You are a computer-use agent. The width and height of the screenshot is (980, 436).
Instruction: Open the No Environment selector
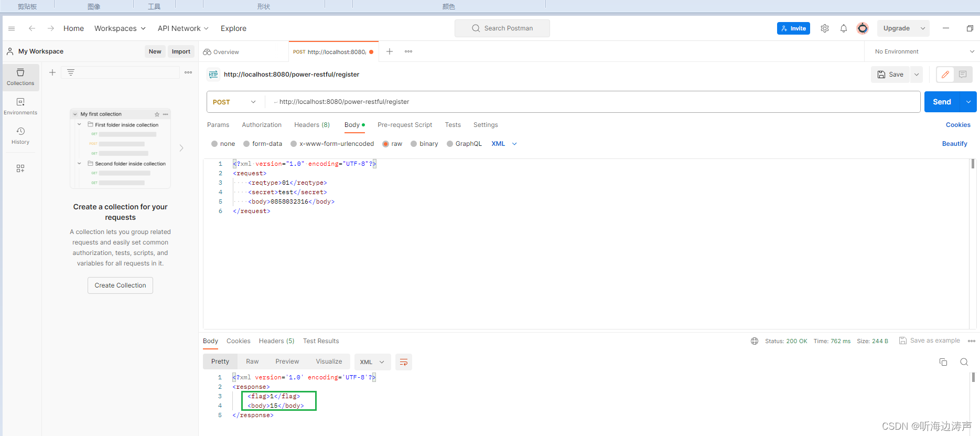(x=924, y=51)
